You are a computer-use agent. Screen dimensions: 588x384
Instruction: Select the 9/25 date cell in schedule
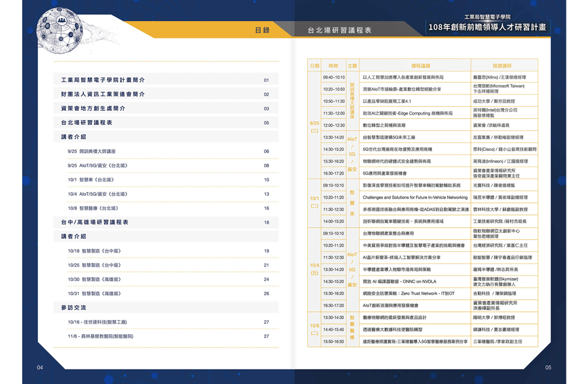point(314,125)
